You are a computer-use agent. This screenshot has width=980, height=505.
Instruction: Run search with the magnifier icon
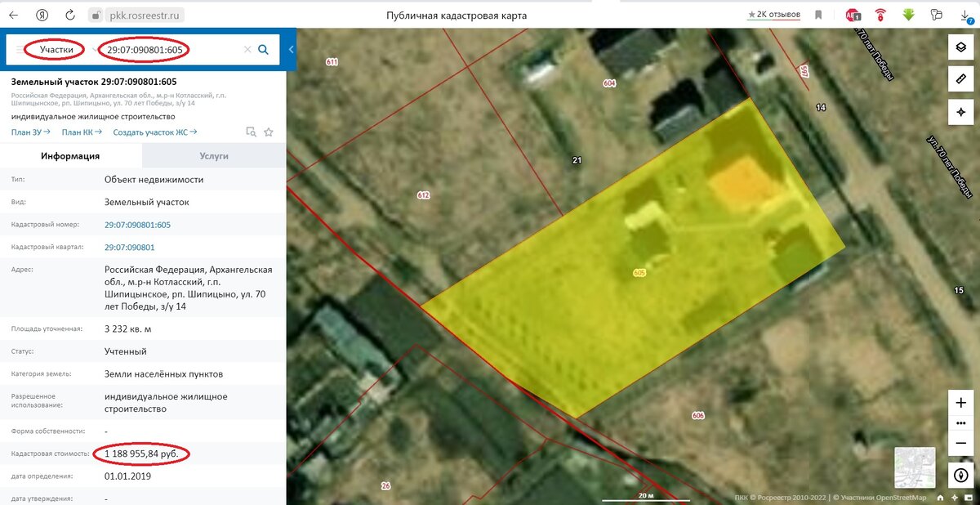click(263, 50)
